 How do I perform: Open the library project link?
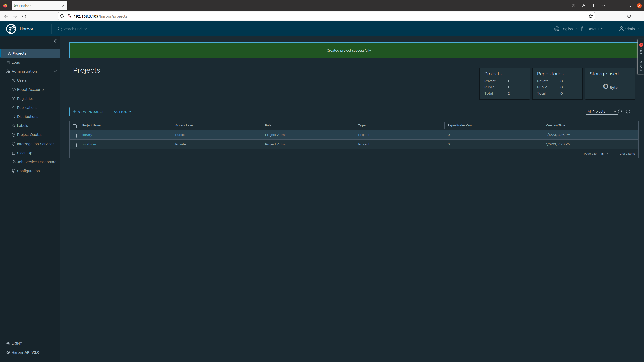[x=87, y=135]
